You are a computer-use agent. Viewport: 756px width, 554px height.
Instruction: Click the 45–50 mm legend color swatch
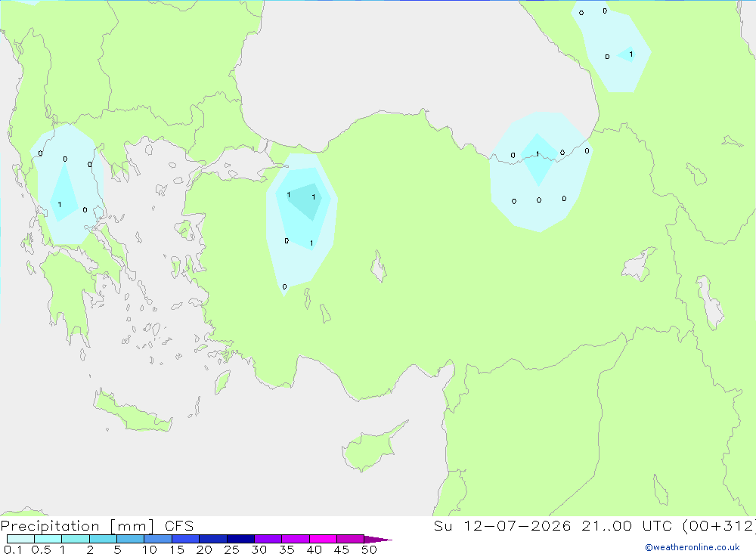click(350, 539)
